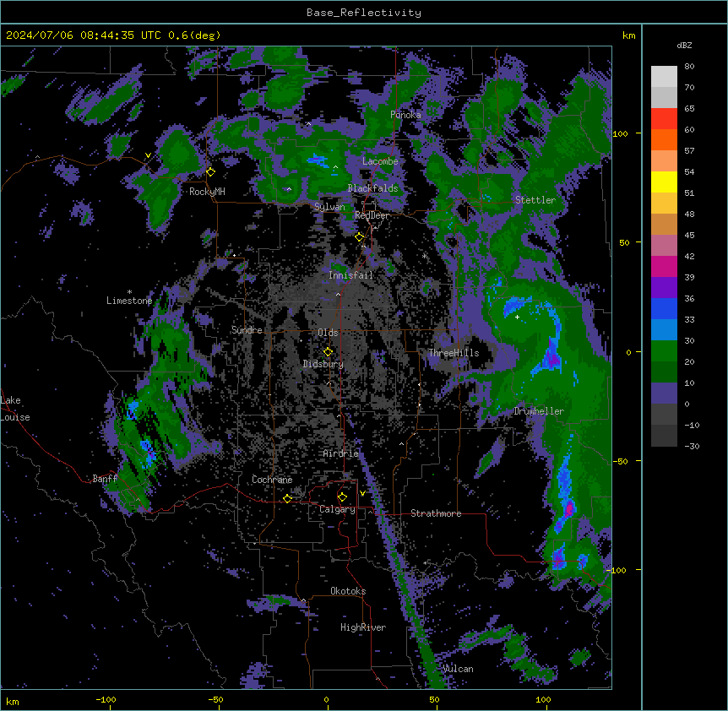Click the yellow diamond marker above RockyMH

pos(211,172)
